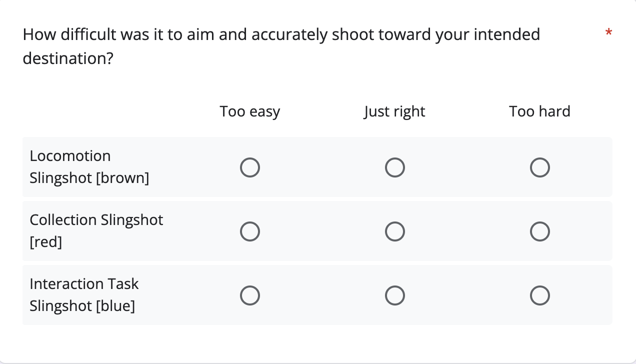Click the "Just right" column header
636x364 pixels.
tap(395, 111)
